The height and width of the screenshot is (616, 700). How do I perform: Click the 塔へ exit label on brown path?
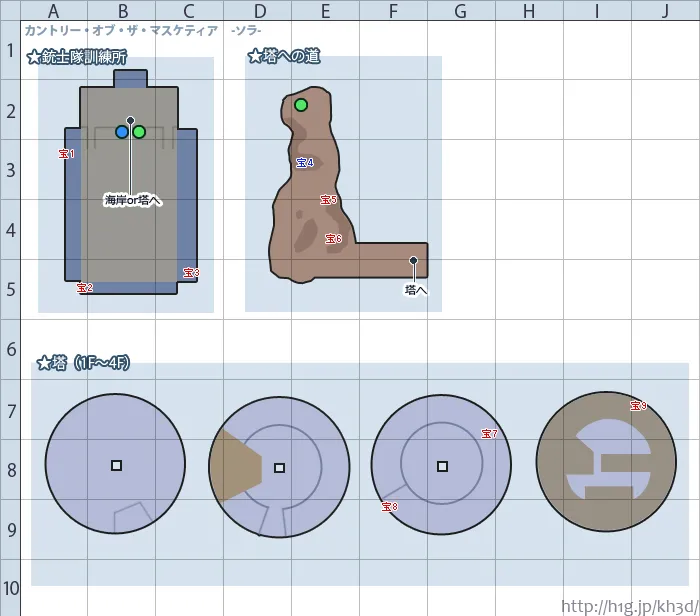(x=416, y=290)
